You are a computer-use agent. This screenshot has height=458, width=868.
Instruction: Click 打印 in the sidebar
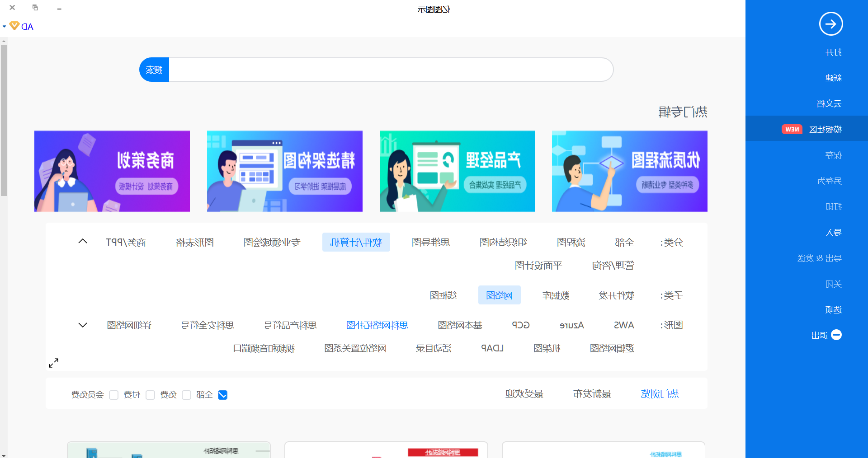[x=833, y=207]
